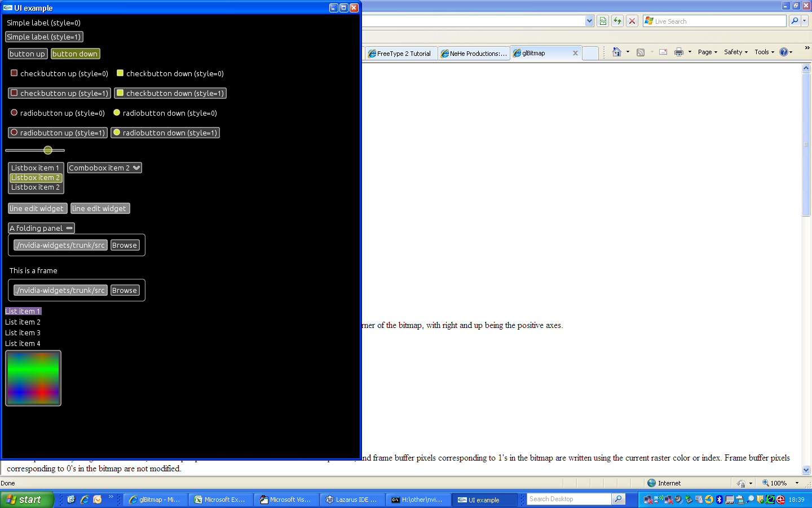Open the Combobox item 2 dropdown

click(136, 168)
